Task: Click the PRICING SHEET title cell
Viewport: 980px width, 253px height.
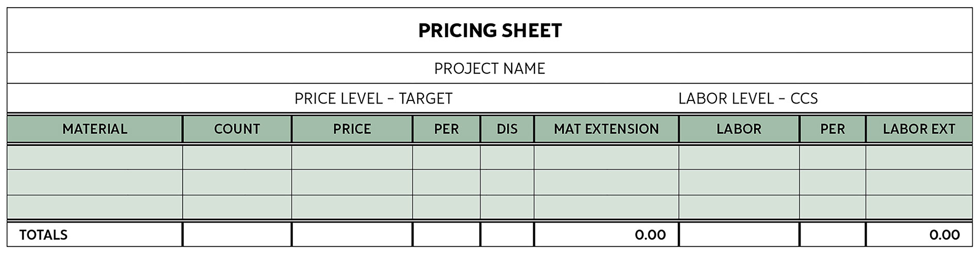Action: click(x=489, y=31)
